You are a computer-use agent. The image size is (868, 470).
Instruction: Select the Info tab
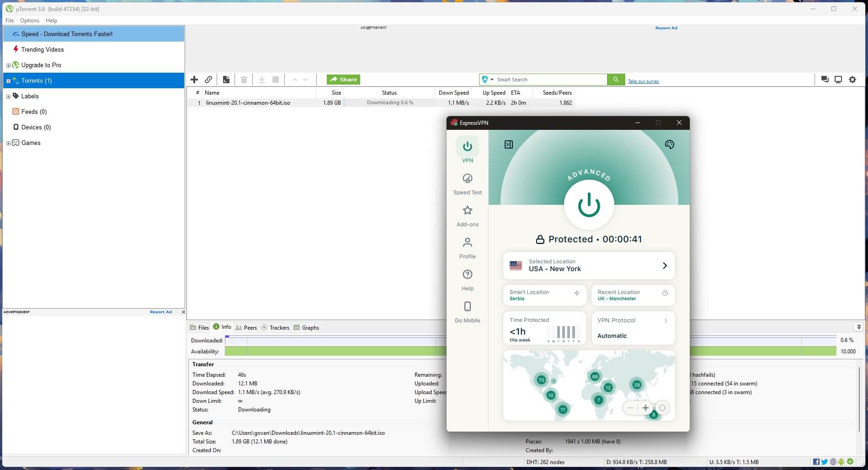click(222, 327)
